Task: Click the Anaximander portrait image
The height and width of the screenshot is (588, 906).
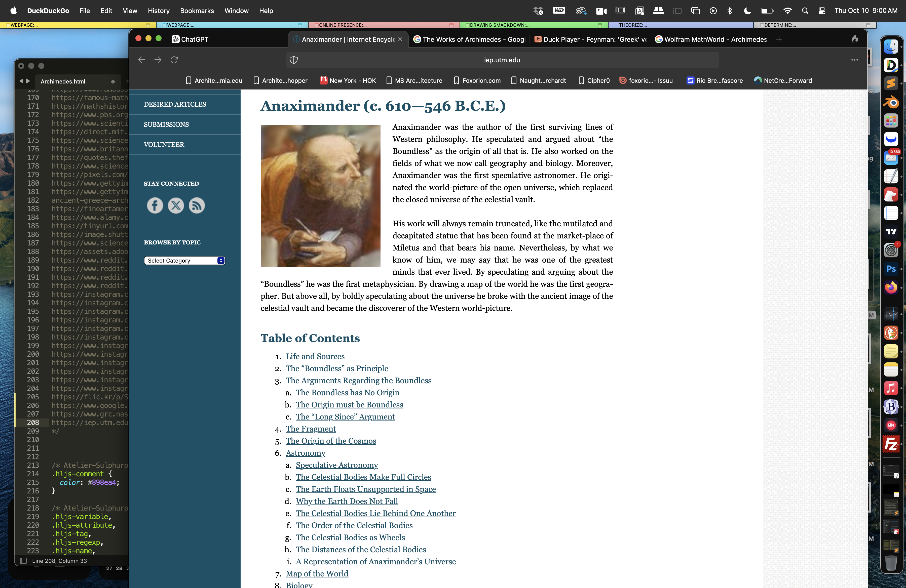Action: pyautogui.click(x=321, y=195)
